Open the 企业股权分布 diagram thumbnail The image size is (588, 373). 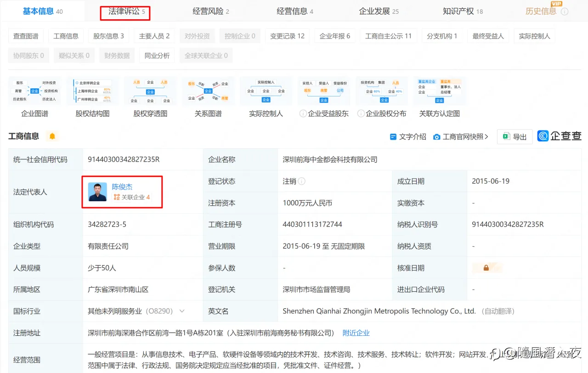[x=382, y=91]
